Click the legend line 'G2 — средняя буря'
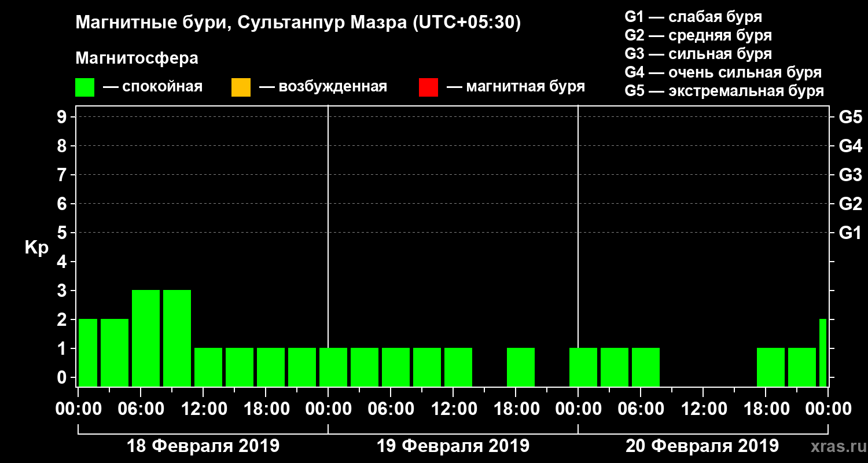Screen dimensions: 868x463 pyautogui.click(x=698, y=35)
